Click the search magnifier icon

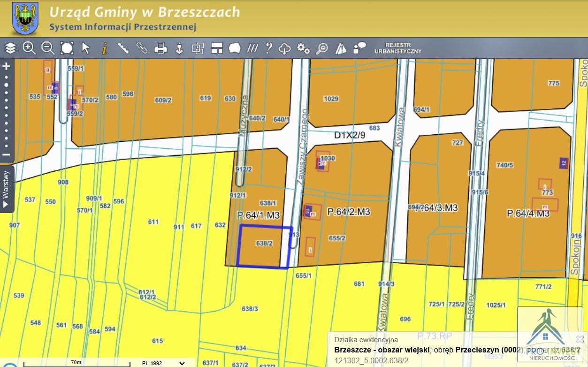(322, 48)
